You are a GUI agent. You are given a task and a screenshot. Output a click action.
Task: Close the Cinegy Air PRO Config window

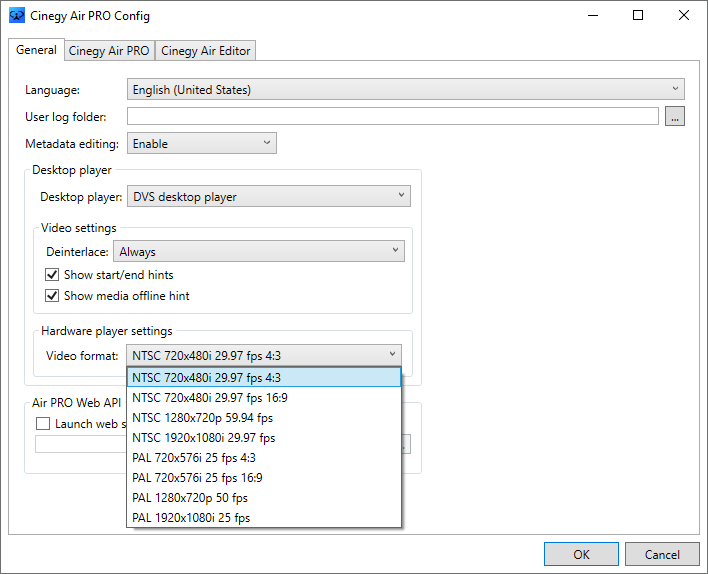[684, 15]
